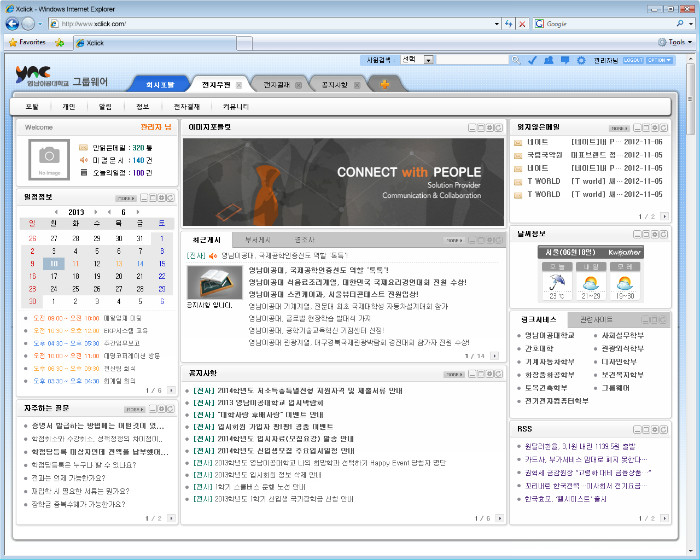700x560 pixels.
Task: Maximize the weather panel
Action: click(646, 234)
